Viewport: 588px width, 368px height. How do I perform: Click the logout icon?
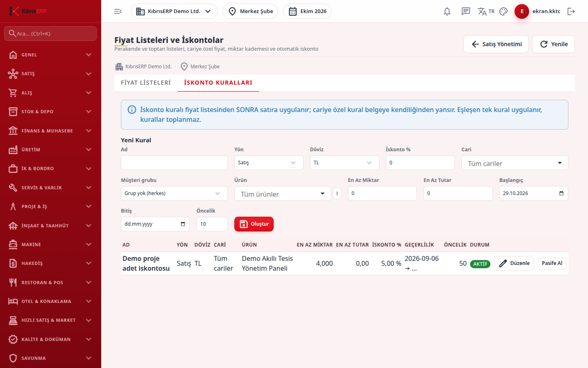571,11
